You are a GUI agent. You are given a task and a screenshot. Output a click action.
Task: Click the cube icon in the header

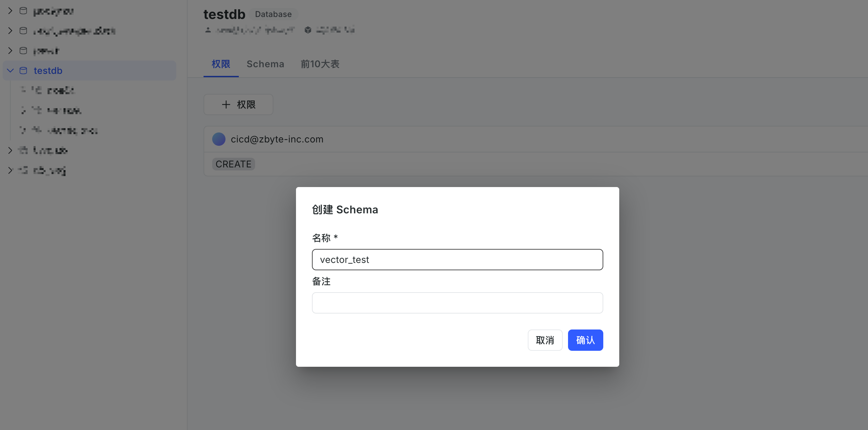click(x=308, y=30)
